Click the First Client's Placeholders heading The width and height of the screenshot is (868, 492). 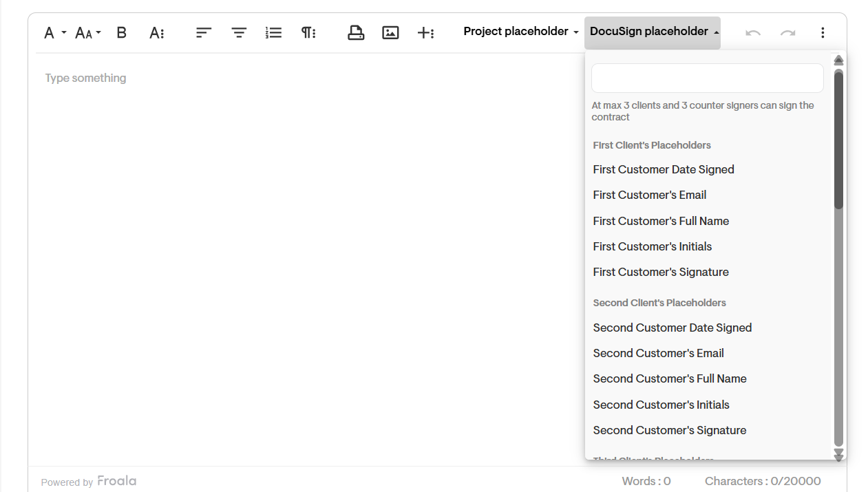652,145
